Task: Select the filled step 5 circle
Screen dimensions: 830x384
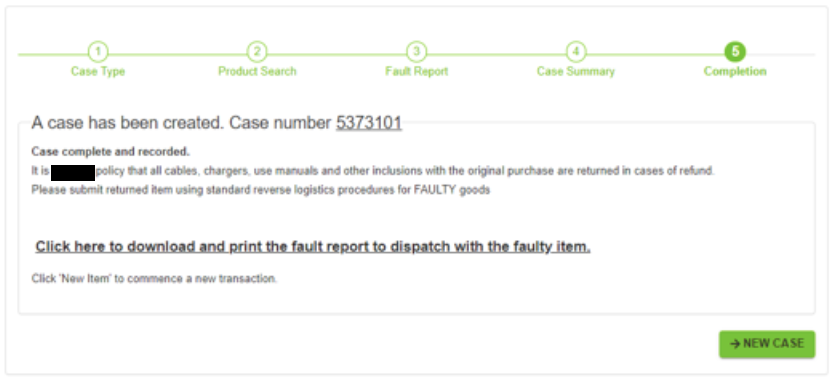Action: pos(735,52)
